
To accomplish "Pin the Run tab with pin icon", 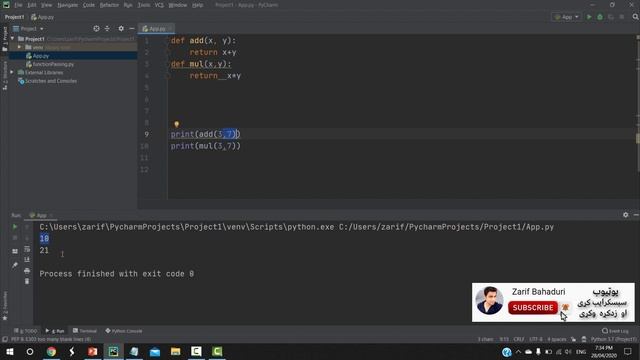I will coord(15,265).
